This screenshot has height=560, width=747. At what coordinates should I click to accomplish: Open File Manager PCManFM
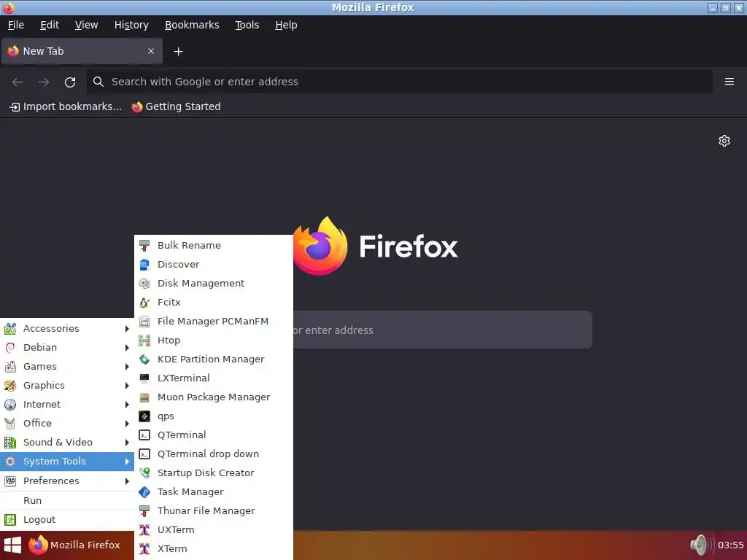[214, 322]
